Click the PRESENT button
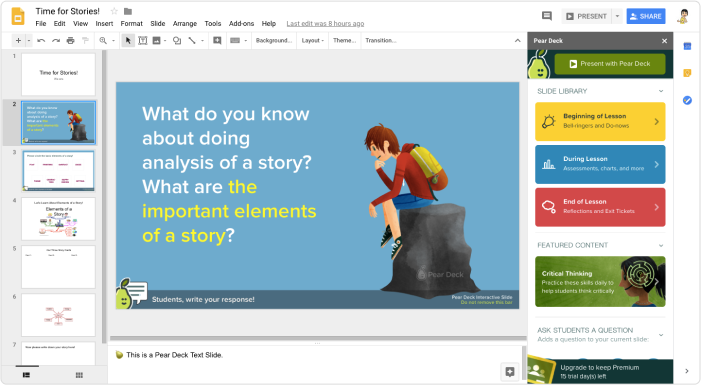 587,16
